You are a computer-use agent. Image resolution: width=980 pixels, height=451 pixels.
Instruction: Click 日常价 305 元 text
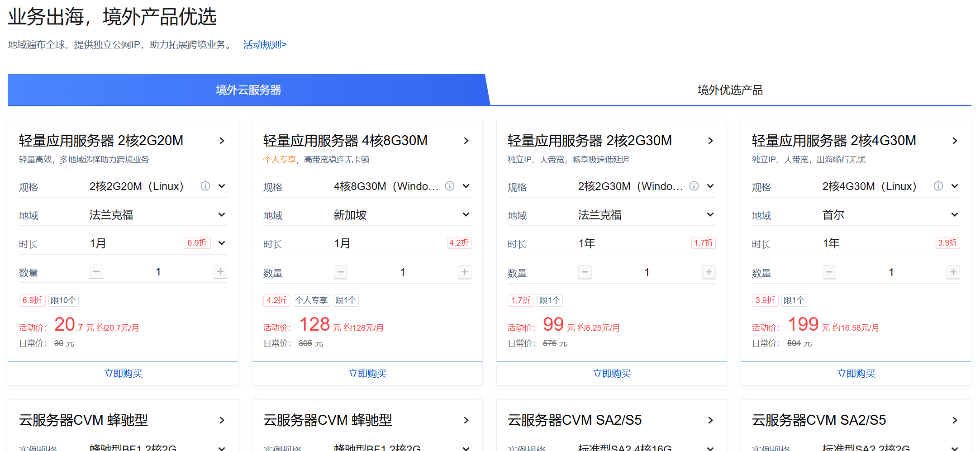coord(293,343)
